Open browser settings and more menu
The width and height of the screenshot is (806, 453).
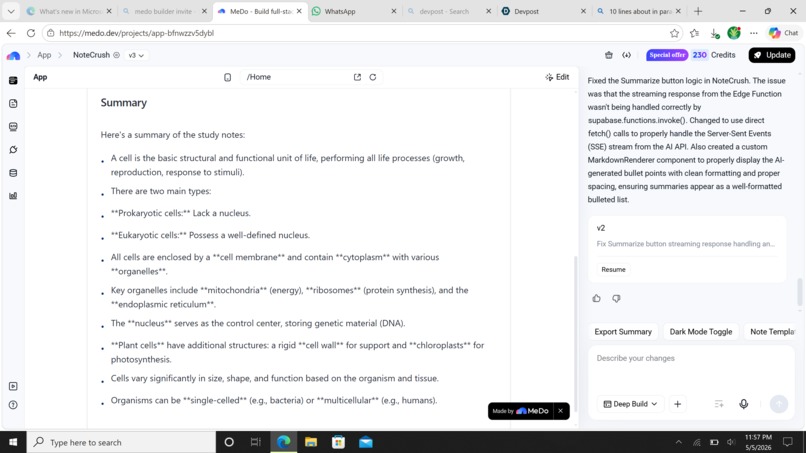(754, 33)
